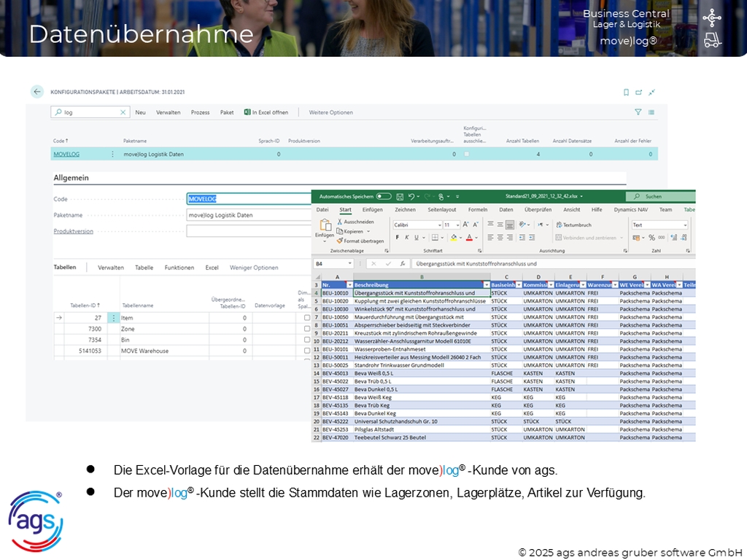Clear the 'log' search with the X
The width and height of the screenshot is (747, 560).
click(x=123, y=112)
